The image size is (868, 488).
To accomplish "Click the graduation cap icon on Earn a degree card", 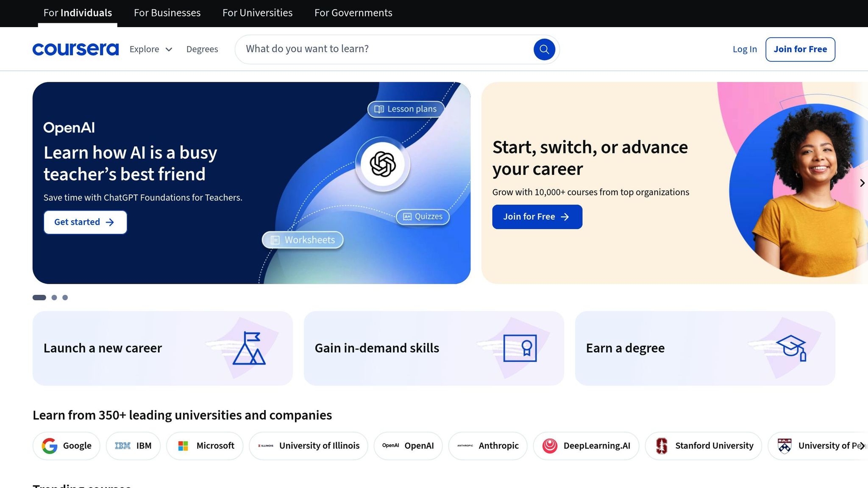I will click(790, 347).
